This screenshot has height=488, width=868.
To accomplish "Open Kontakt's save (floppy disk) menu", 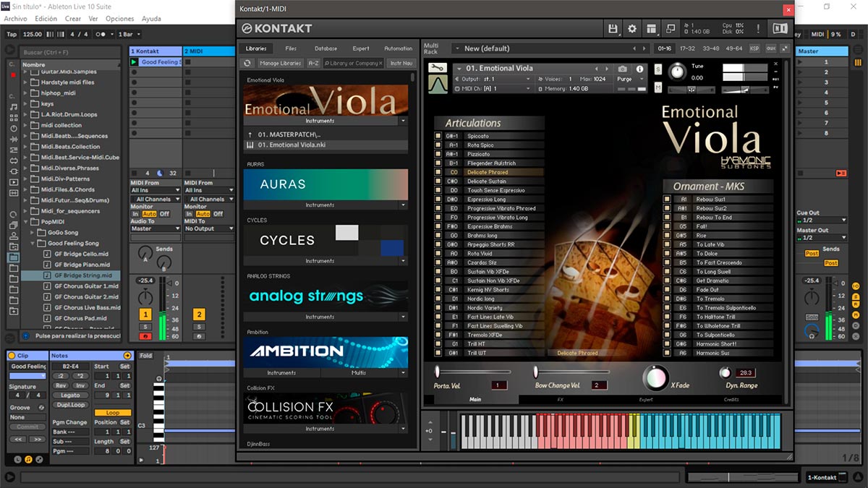I will (613, 28).
